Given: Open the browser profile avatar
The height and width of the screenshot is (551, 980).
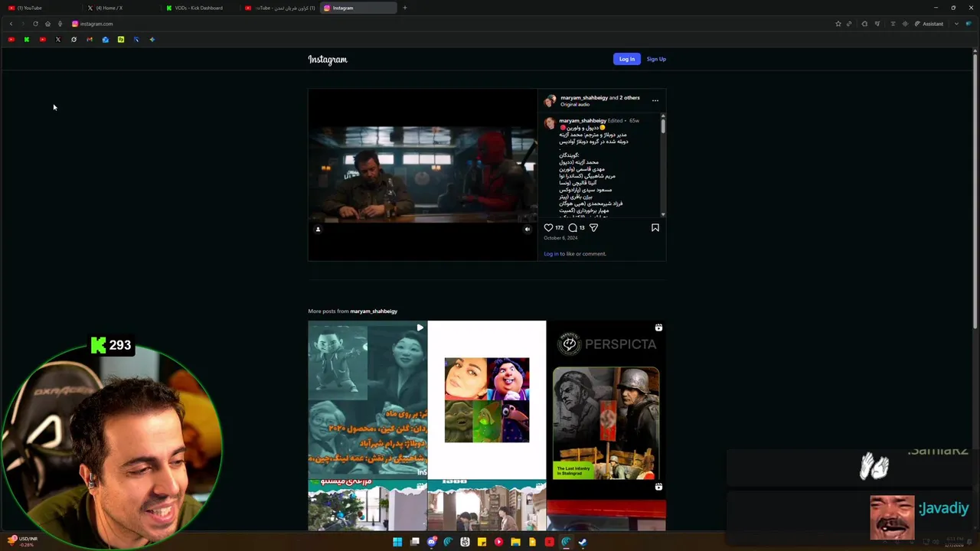Looking at the screenshot, I should point(969,24).
